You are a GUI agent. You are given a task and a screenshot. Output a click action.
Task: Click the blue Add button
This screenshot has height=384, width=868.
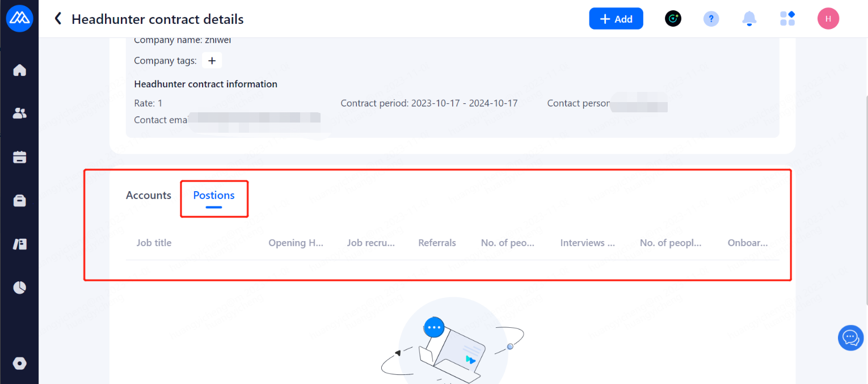pyautogui.click(x=616, y=19)
